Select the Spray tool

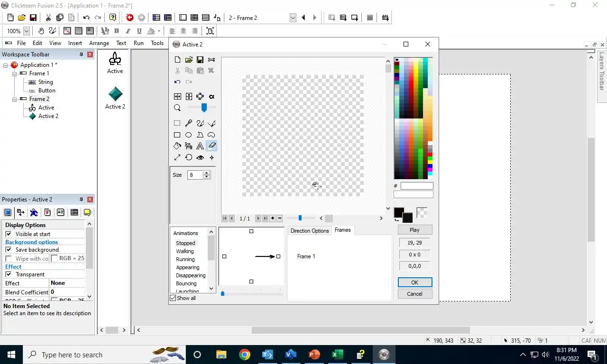tap(189, 146)
